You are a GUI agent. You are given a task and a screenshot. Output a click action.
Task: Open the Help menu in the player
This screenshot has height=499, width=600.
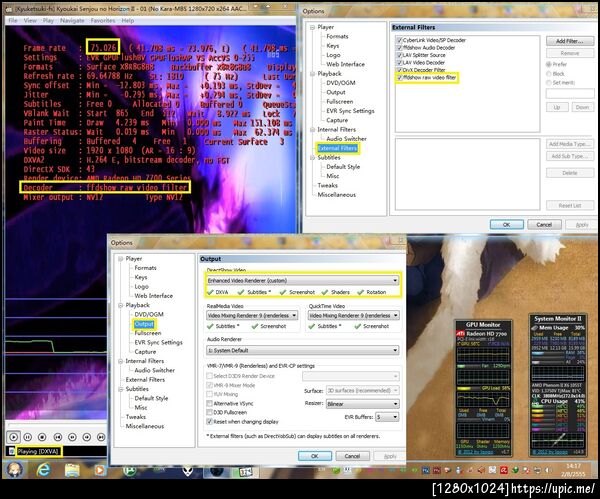(x=128, y=20)
